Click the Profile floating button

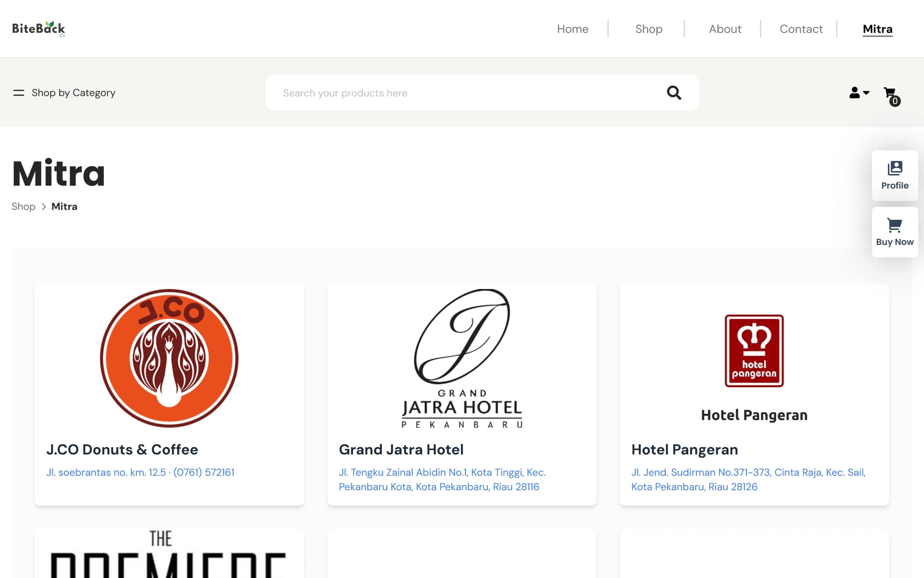(895, 176)
